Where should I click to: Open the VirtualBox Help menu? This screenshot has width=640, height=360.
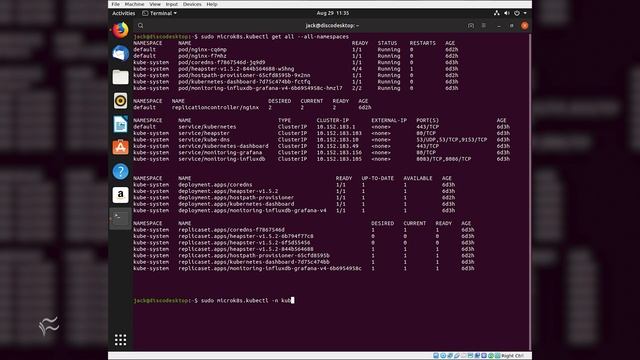pyautogui.click(x=212, y=4)
